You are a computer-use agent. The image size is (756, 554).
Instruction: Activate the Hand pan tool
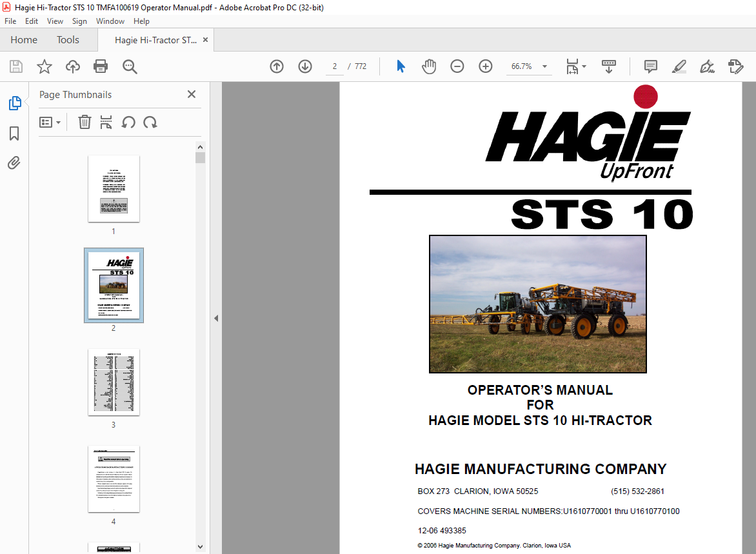[x=428, y=66]
